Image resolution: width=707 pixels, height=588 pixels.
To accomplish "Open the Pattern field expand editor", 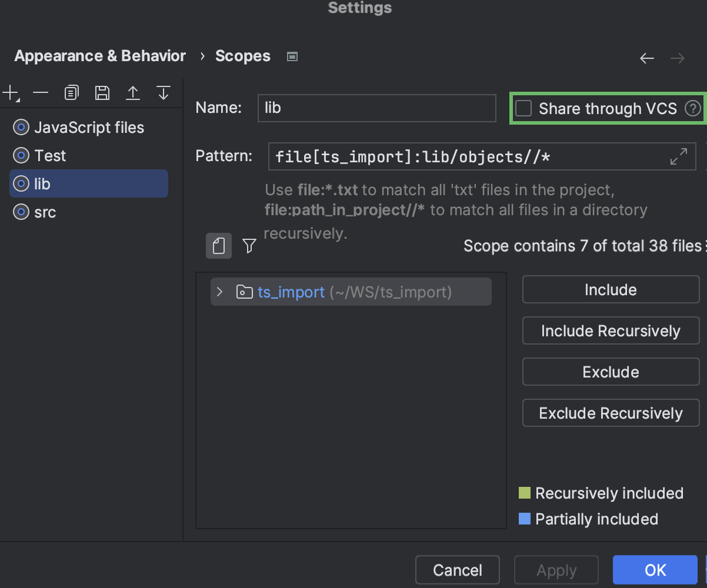I will [x=679, y=156].
